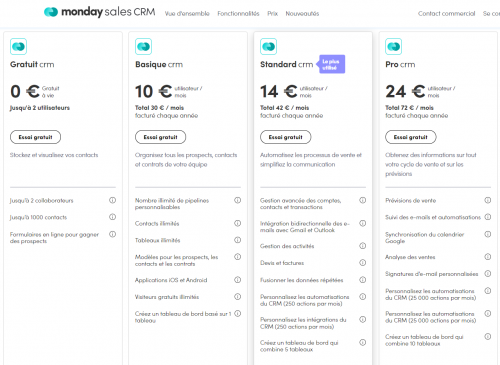The image size is (500, 365).
Task: Open info for Devis et factures
Action: 363,263
